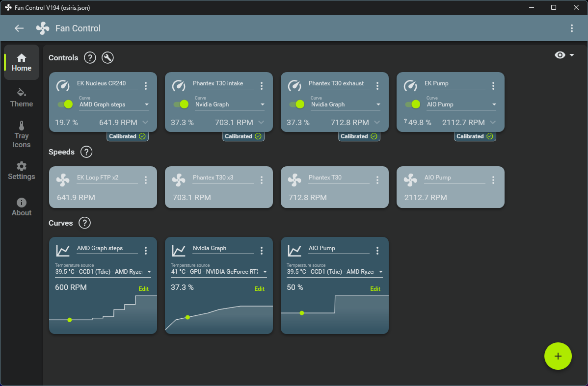The height and width of the screenshot is (386, 588).
Task: Open the top-right vertical dots menu
Action: pos(571,28)
